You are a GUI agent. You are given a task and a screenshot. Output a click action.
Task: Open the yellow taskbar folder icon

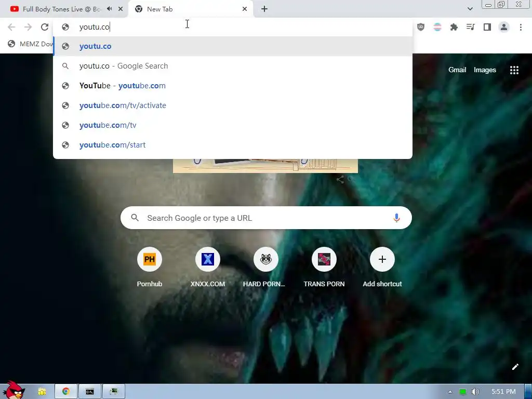(42, 392)
